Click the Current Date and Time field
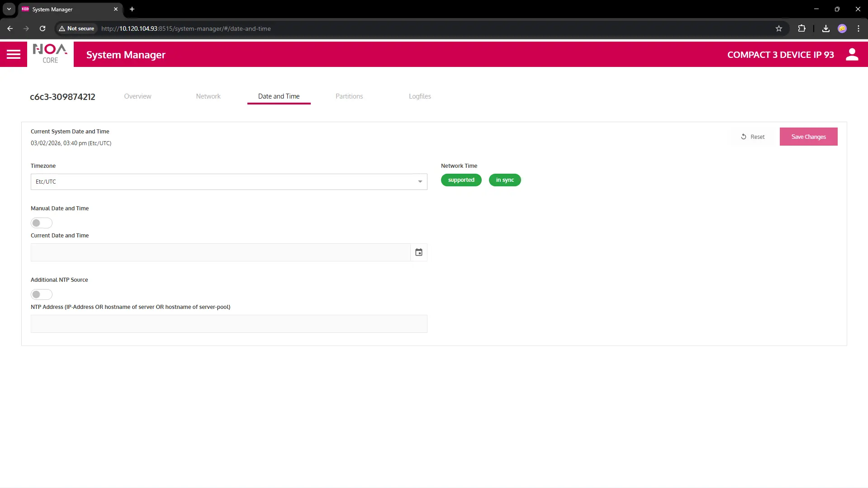The height and width of the screenshot is (488, 868). coord(220,252)
